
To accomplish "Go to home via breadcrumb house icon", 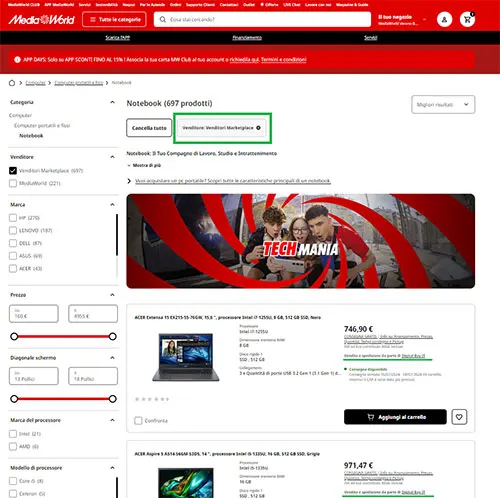I will 12,83.
